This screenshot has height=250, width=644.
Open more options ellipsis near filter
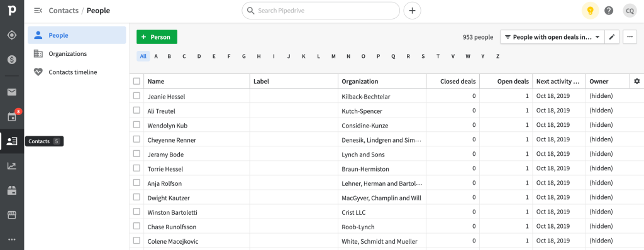[x=630, y=37]
